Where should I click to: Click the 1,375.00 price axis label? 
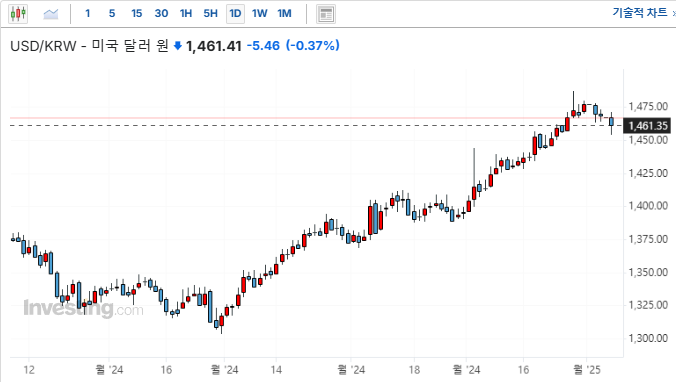click(648, 239)
